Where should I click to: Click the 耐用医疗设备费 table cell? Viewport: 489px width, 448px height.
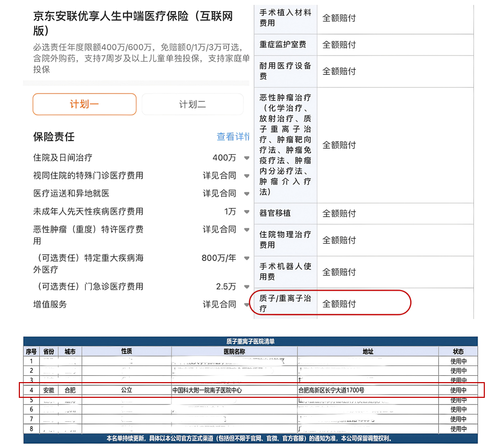point(286,71)
